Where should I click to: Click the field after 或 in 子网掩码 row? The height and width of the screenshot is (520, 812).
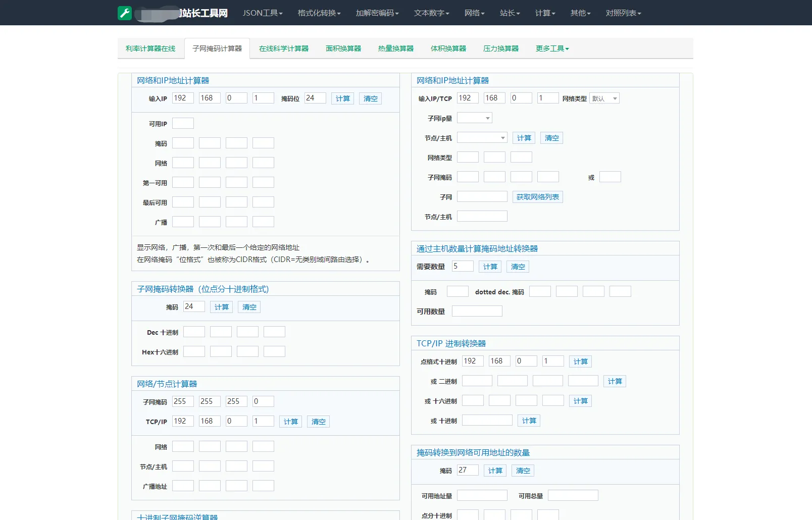[610, 177]
